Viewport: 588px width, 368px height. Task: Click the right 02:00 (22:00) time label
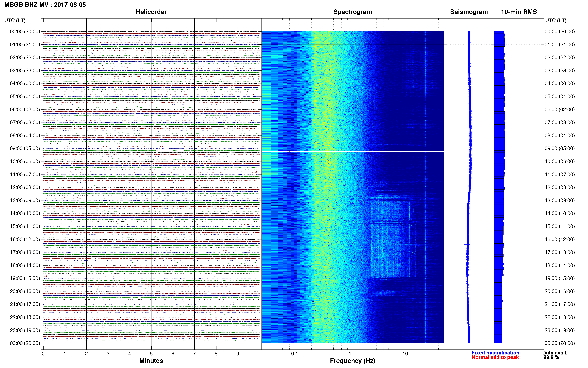pyautogui.click(x=560, y=57)
